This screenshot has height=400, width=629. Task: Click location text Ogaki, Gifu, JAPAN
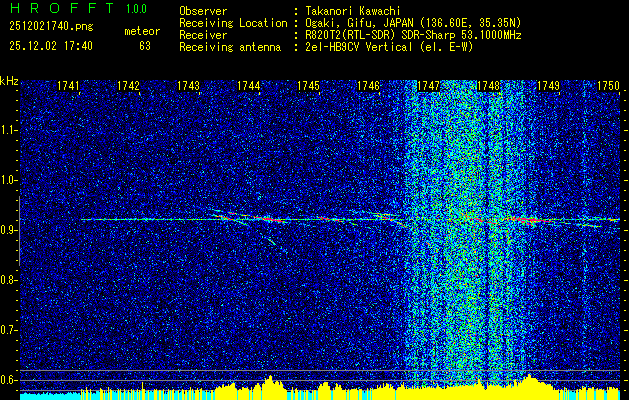click(x=359, y=23)
